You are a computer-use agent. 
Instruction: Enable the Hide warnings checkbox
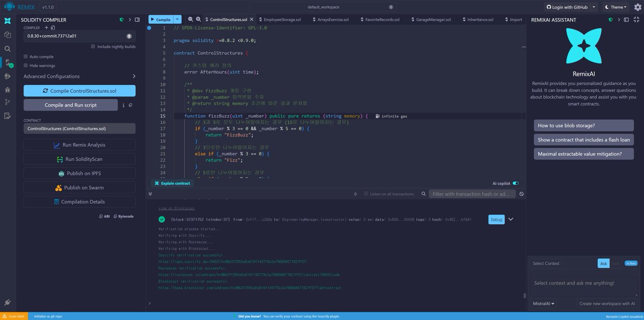(26, 66)
